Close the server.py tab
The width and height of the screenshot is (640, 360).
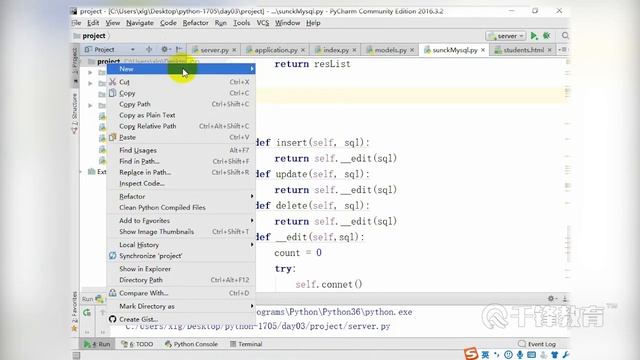234,50
